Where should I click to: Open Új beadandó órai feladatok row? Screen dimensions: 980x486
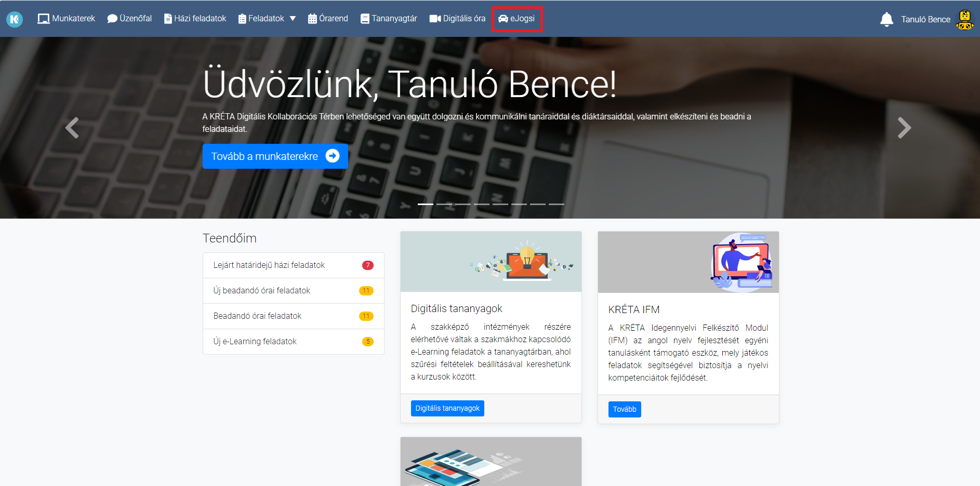(x=294, y=291)
